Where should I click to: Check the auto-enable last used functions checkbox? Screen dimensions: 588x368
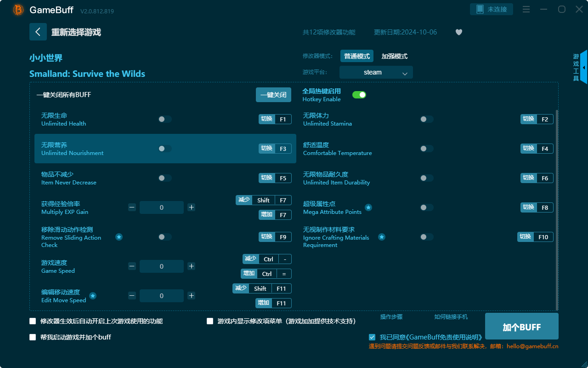33,321
